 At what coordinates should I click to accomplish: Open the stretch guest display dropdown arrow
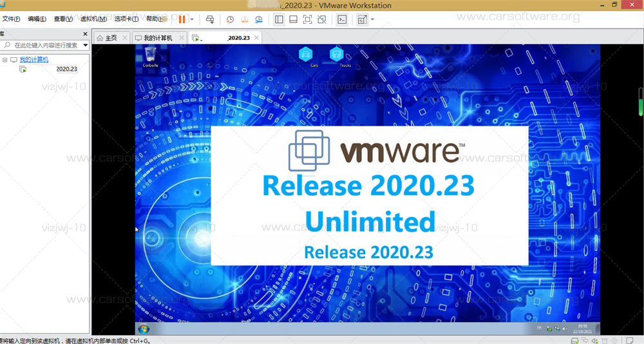click(x=372, y=19)
